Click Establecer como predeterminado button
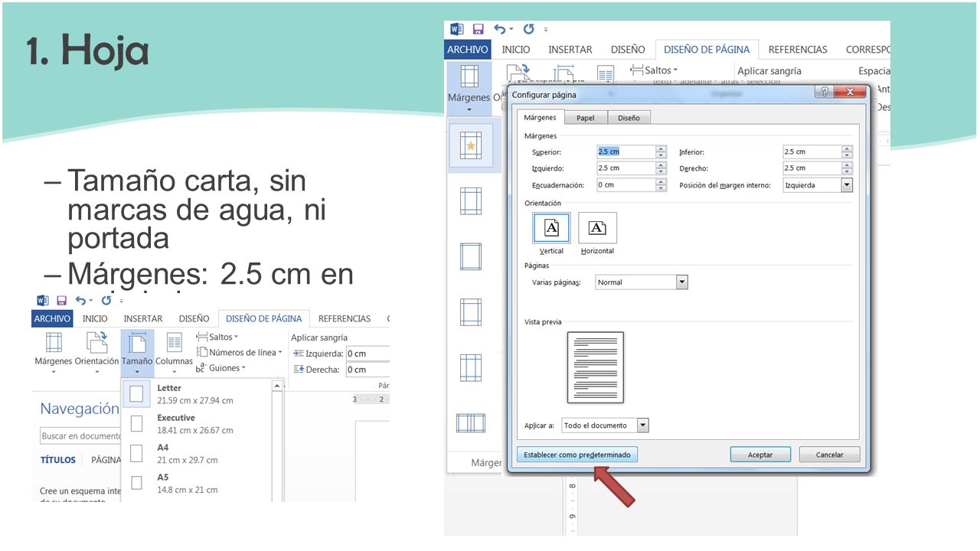 pos(577,455)
